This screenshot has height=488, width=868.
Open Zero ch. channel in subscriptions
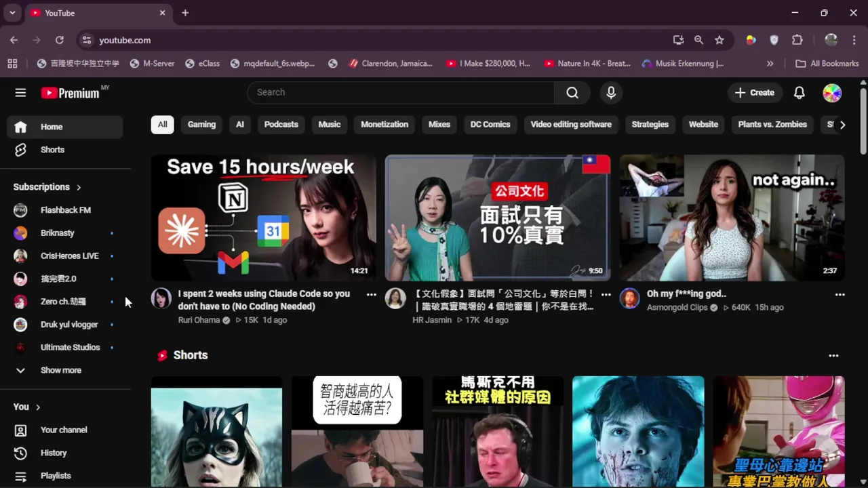click(65, 302)
